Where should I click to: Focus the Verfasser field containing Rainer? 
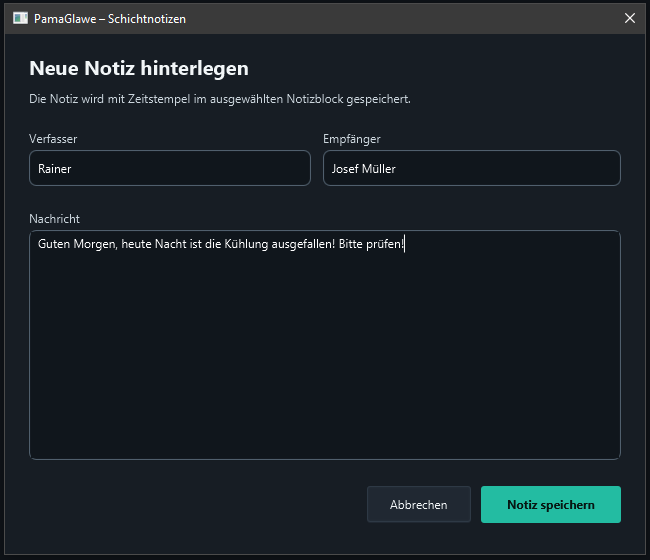170,168
